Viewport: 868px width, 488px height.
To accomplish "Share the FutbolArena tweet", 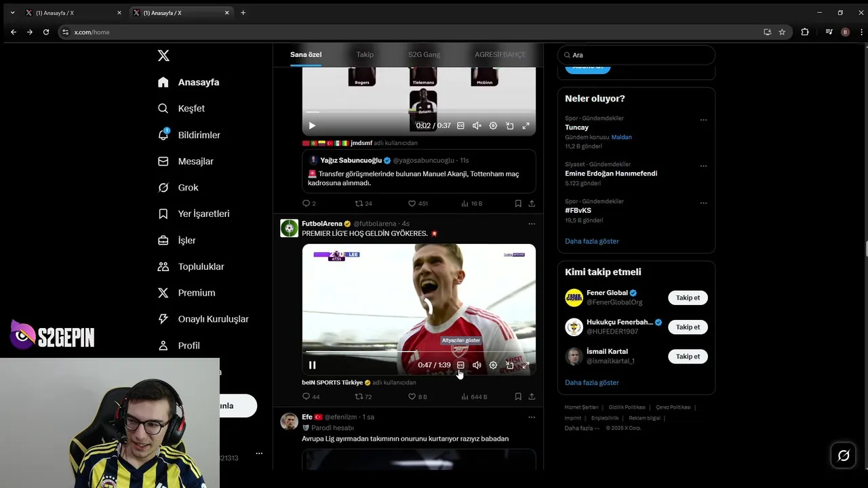I will coord(532,396).
